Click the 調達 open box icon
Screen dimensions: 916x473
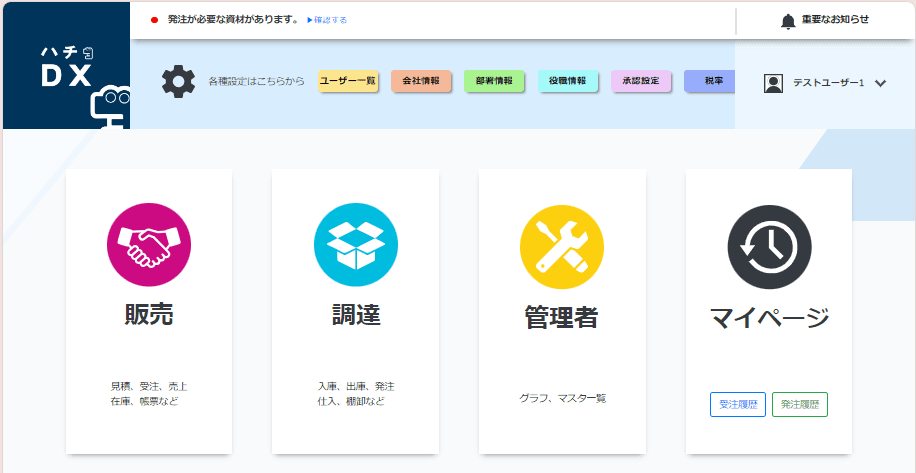coord(355,245)
